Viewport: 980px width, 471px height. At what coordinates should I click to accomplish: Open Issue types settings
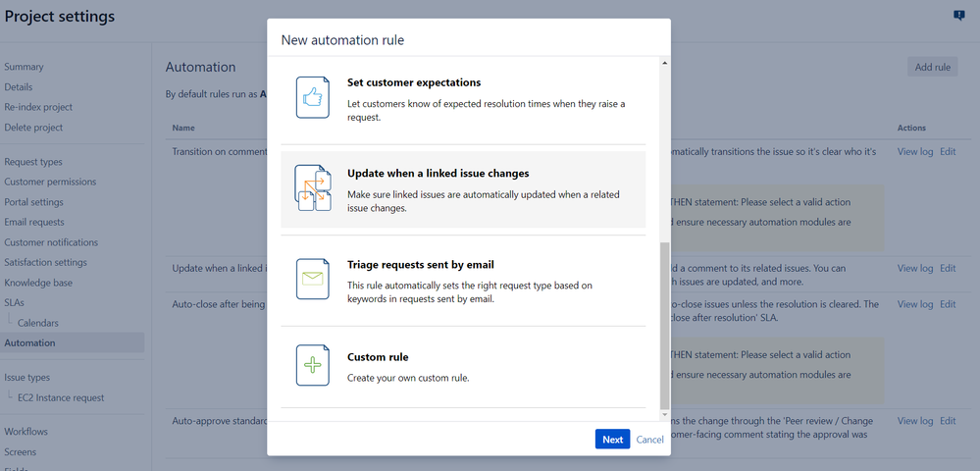[26, 377]
